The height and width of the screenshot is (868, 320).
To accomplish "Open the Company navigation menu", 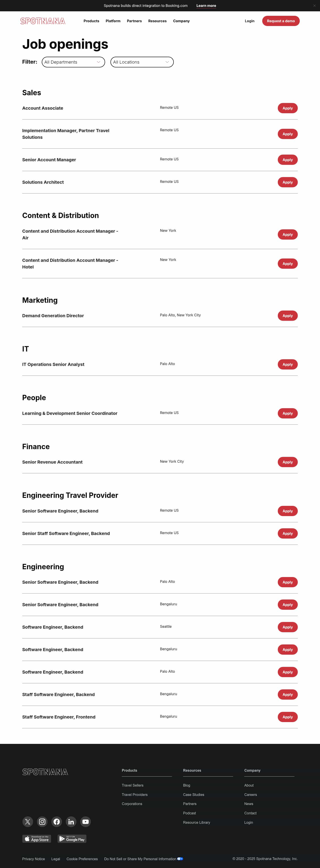I will coord(181,21).
